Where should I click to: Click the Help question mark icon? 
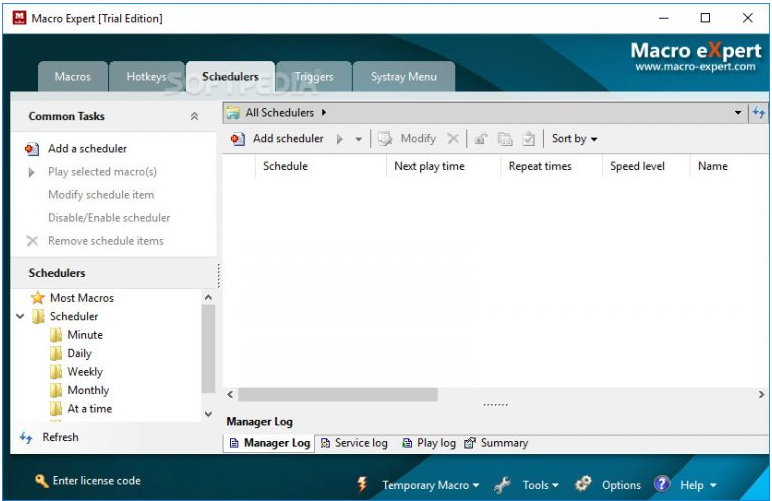(662, 484)
